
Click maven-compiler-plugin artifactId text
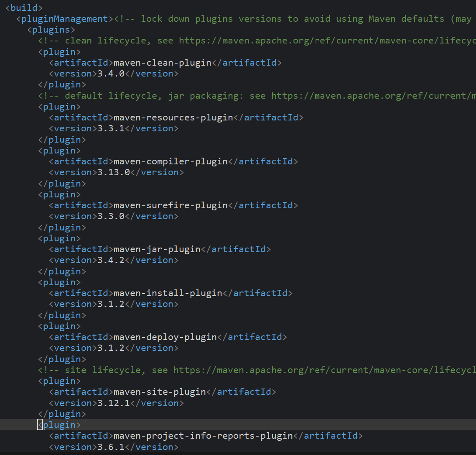(x=171, y=161)
